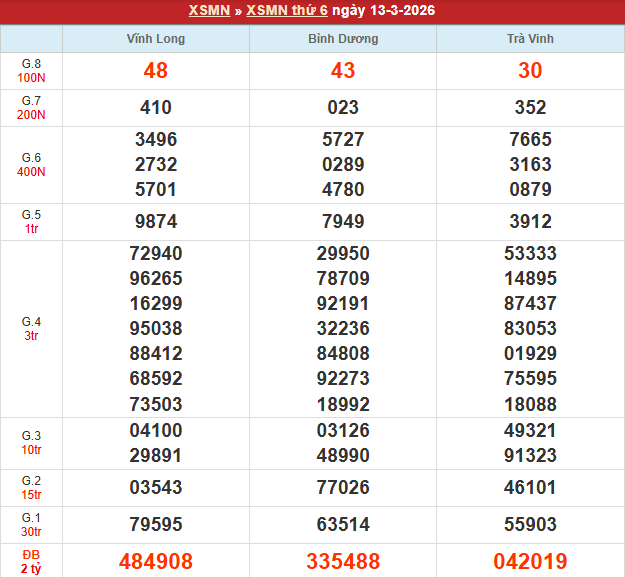The height and width of the screenshot is (577, 625).
Task: Select G.4 number 78709
Action: [x=343, y=279]
